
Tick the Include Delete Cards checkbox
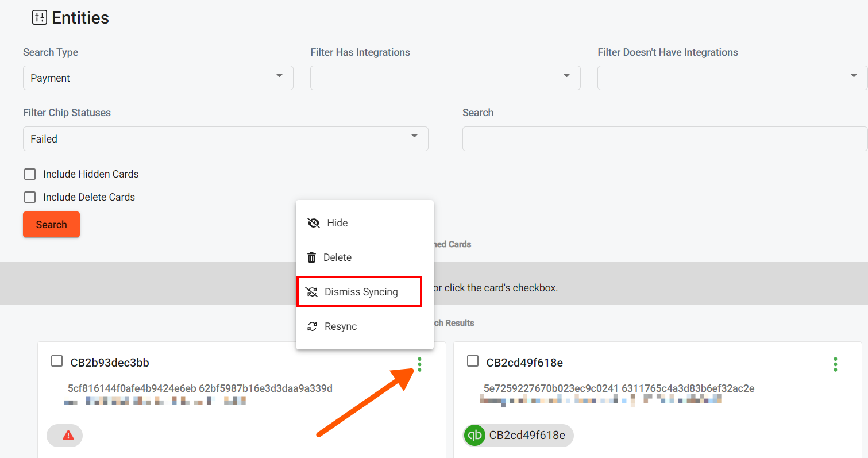pyautogui.click(x=30, y=197)
